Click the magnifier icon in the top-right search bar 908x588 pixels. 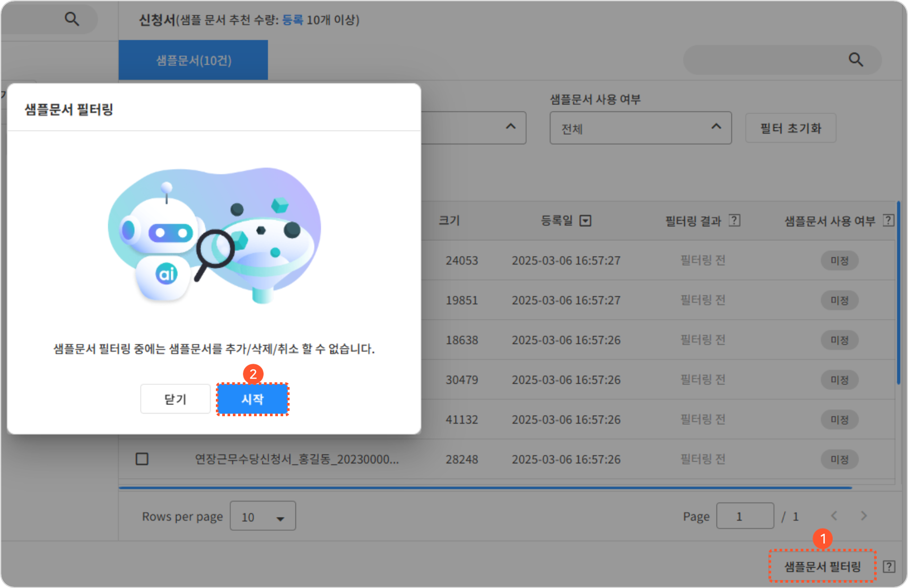coord(855,59)
